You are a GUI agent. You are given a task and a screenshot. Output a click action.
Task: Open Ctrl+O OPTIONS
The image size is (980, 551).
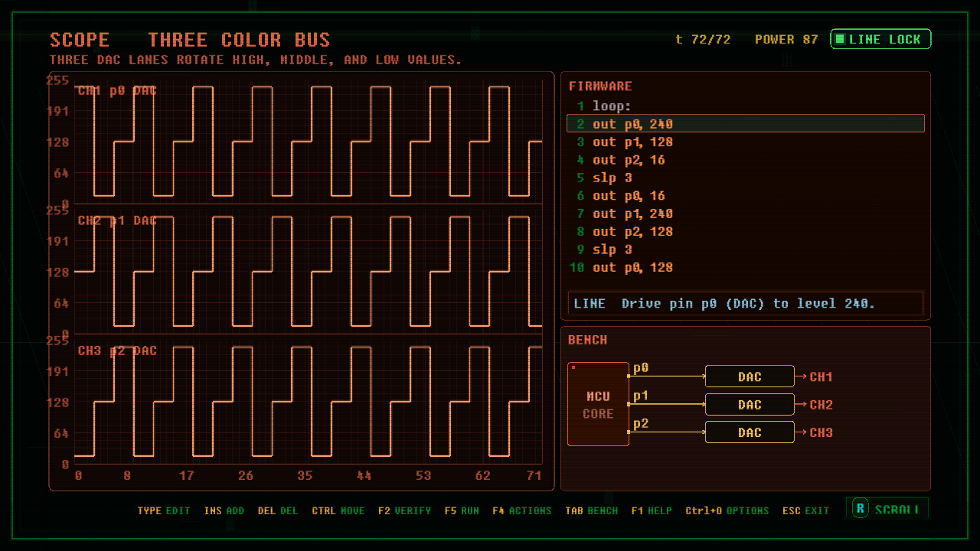727,510
